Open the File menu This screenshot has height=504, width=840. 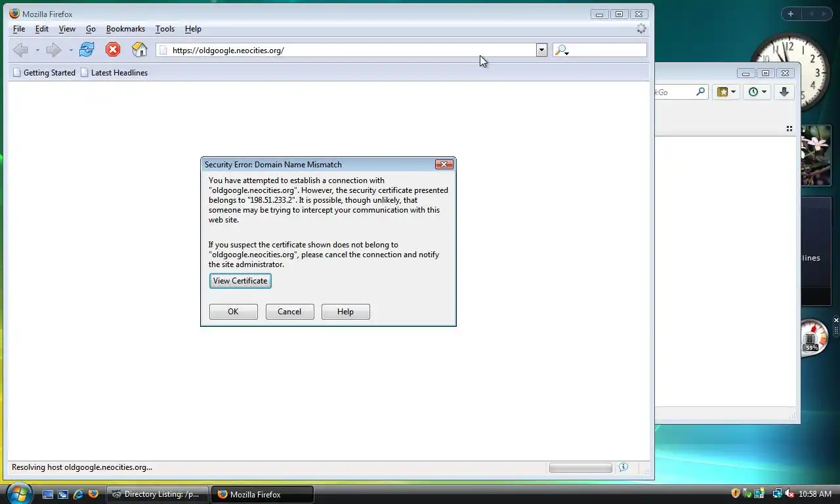[x=19, y=29]
